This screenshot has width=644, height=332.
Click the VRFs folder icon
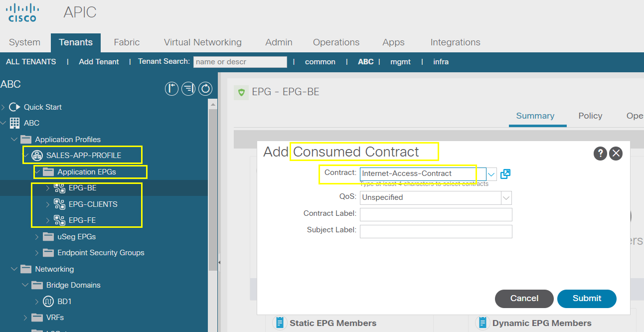[37, 318]
